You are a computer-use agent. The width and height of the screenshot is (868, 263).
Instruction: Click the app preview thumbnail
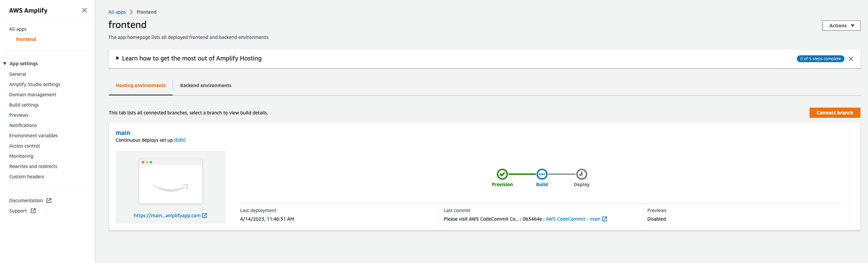171,181
